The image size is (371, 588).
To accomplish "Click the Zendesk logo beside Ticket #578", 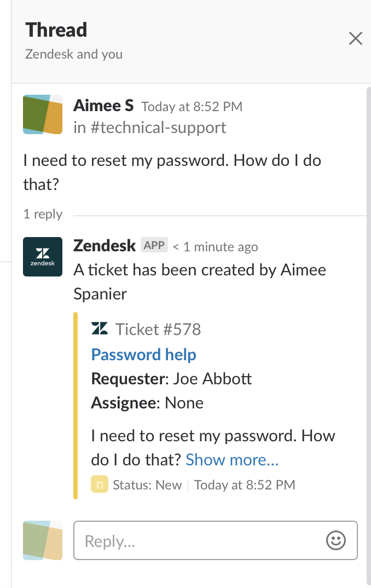I will (100, 328).
